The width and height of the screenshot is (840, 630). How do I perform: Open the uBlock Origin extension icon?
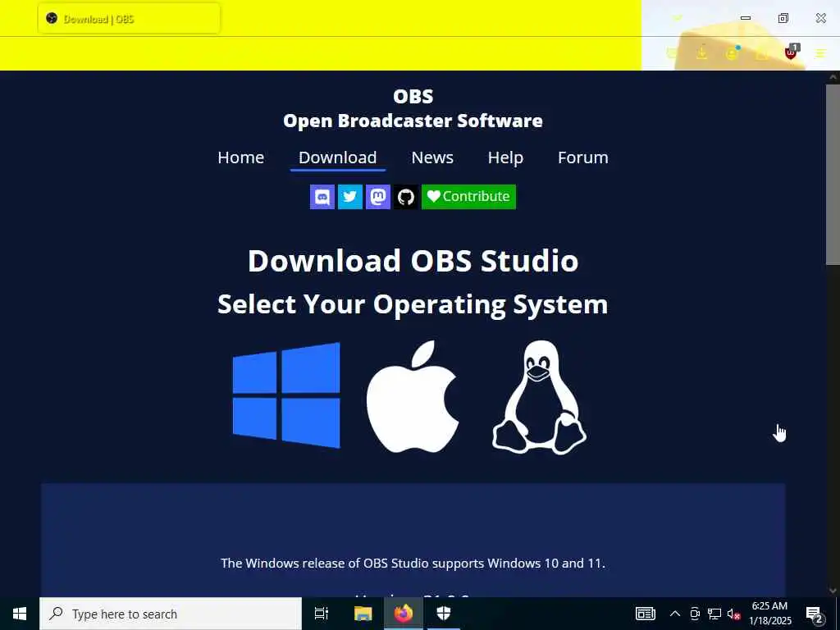tap(792, 52)
